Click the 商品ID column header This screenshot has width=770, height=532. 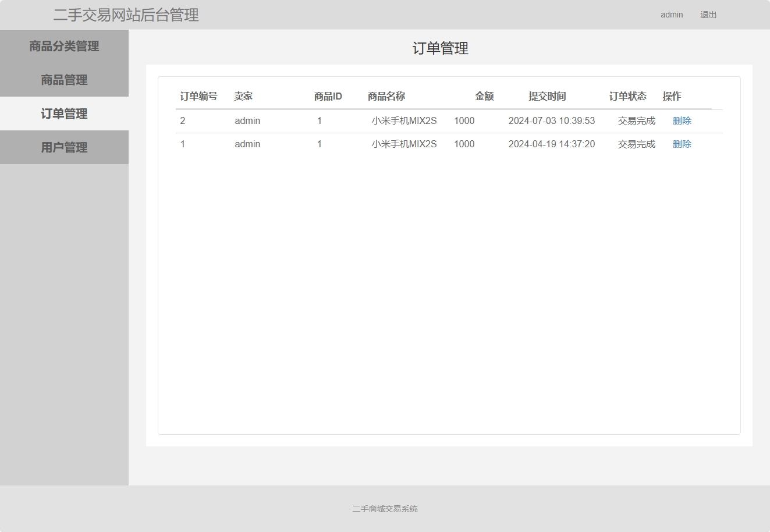click(x=328, y=96)
